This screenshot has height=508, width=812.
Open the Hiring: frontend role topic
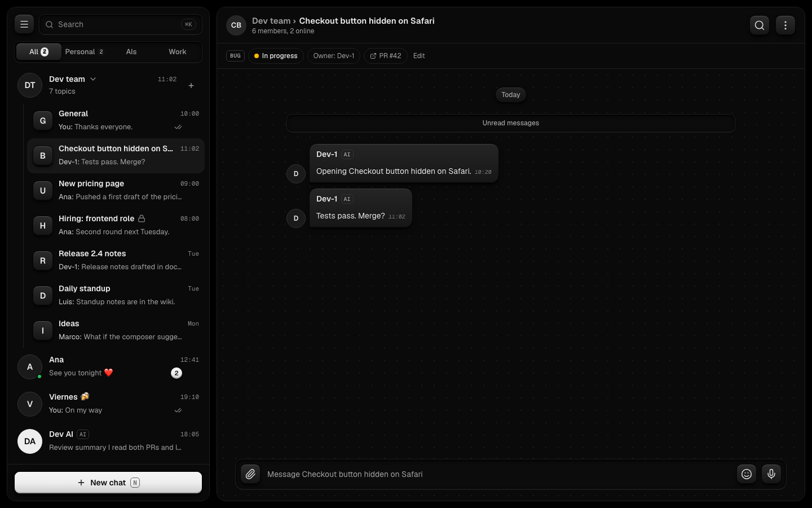tap(116, 226)
